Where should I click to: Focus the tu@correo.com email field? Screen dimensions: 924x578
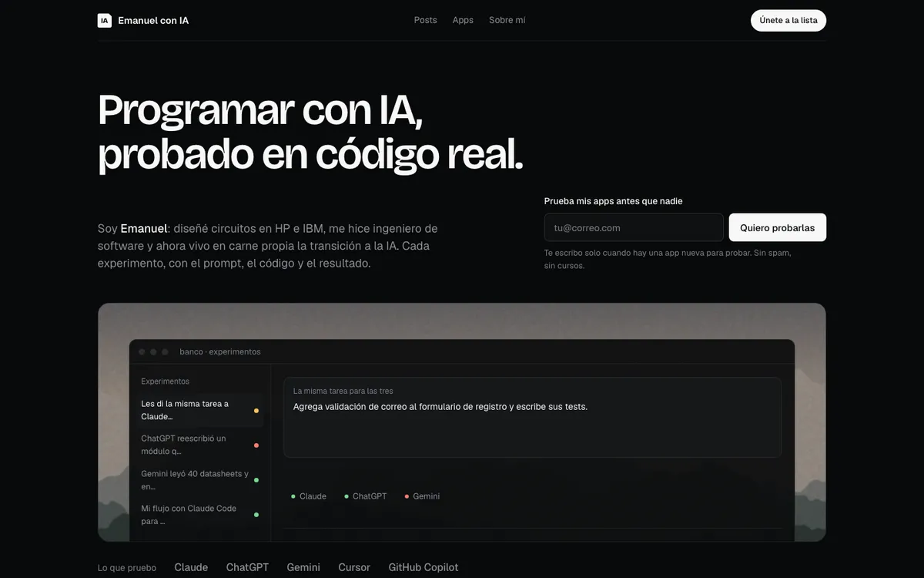[x=634, y=227]
